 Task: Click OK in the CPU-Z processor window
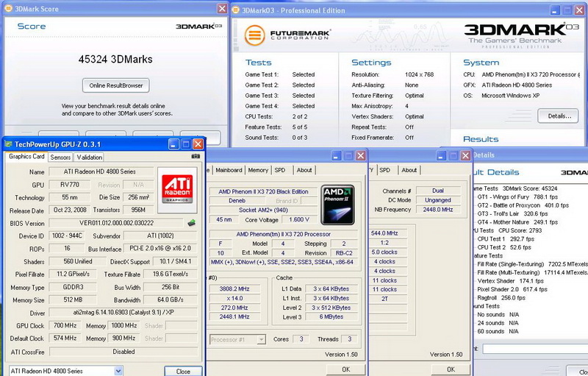[x=345, y=369]
